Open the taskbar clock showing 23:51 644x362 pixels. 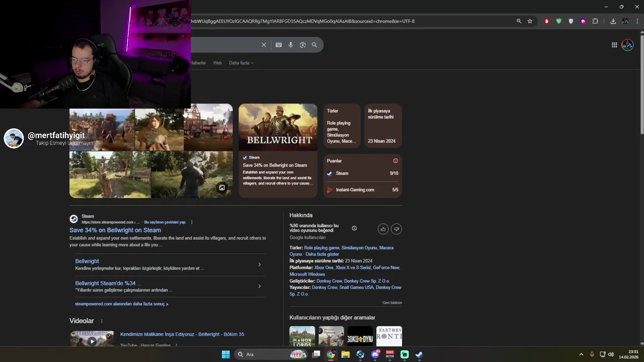(628, 354)
